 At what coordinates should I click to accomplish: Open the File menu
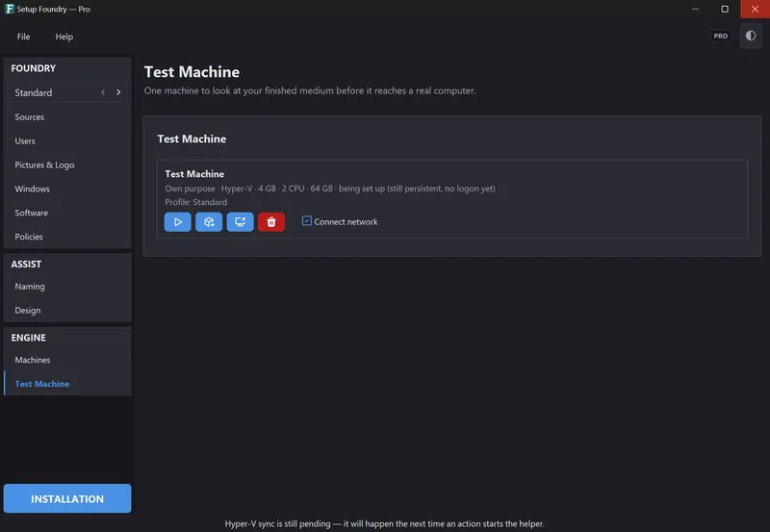point(23,37)
